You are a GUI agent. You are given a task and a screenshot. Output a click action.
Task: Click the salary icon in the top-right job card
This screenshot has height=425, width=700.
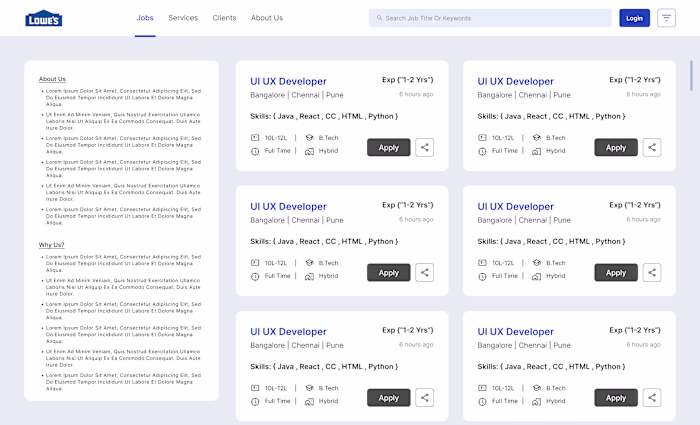point(482,138)
